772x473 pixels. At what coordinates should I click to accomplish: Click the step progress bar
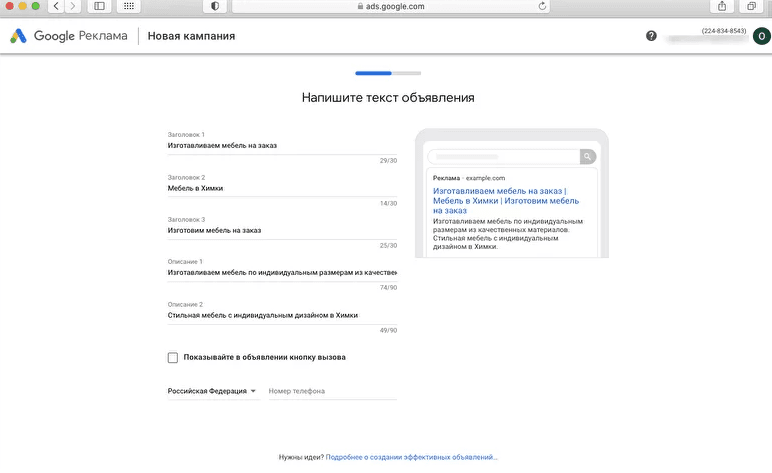click(x=388, y=73)
